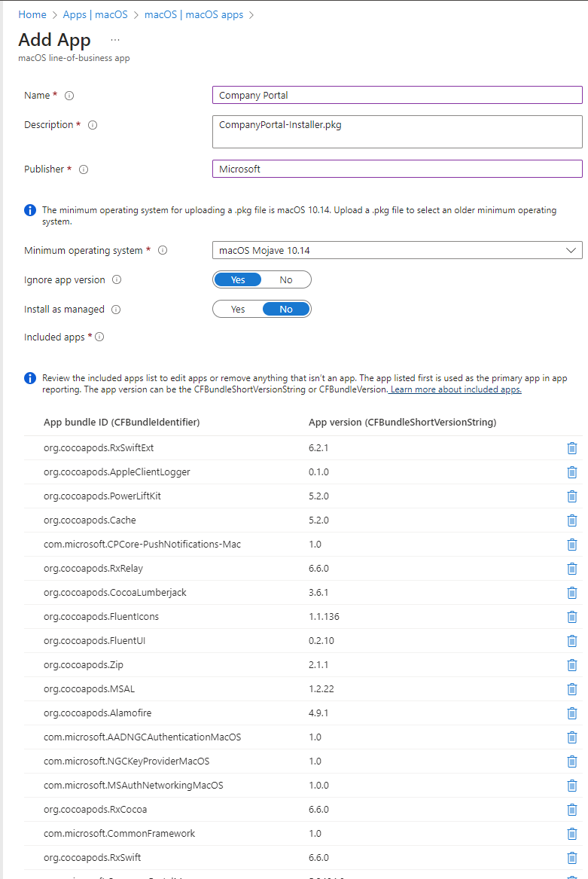Delete the org.cocoapods.RxSwift row

pos(571,858)
